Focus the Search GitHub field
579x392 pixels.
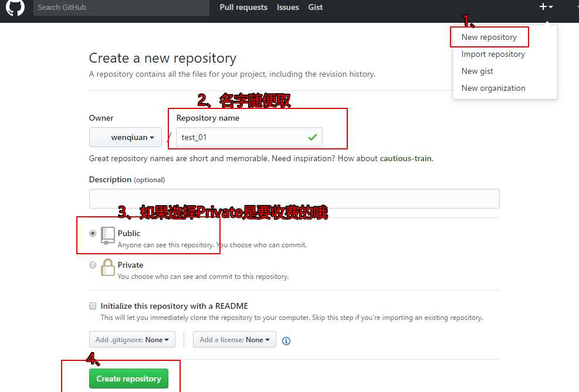coord(121,8)
